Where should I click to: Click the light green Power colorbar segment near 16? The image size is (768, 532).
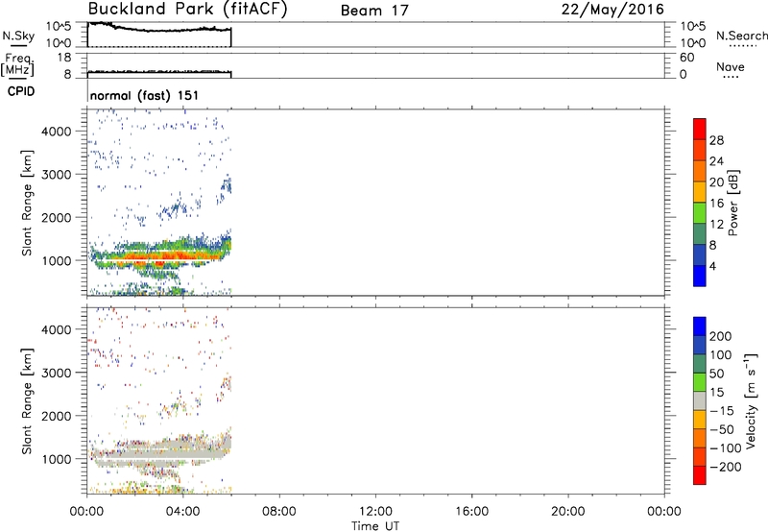tap(700, 212)
